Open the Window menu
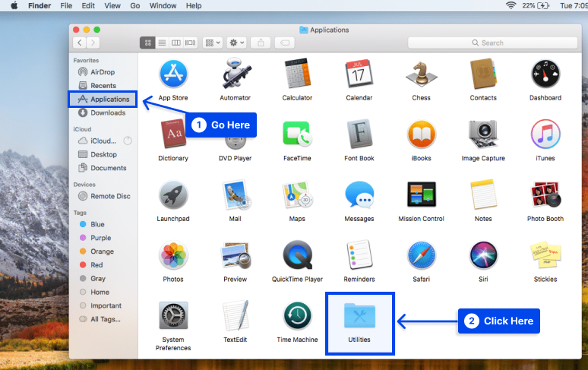 click(x=163, y=5)
